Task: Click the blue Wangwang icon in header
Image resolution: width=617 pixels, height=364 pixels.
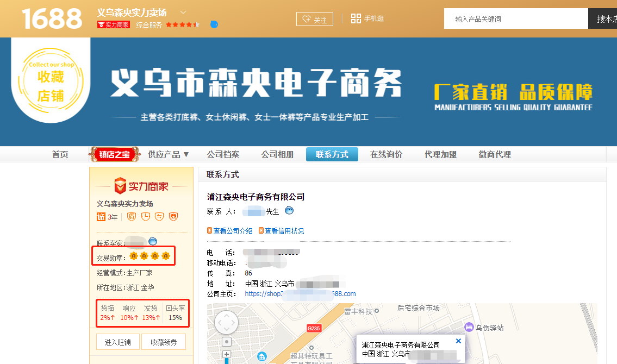Action: point(214,24)
